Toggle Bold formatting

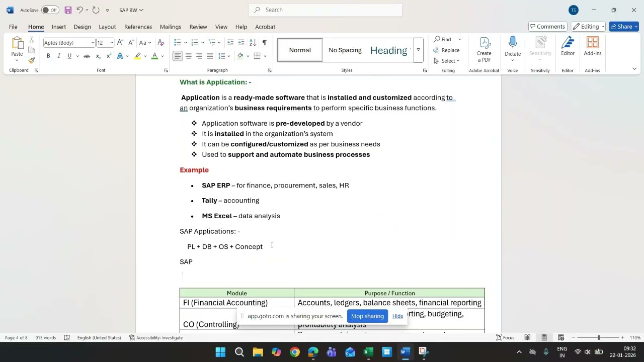coord(48,56)
